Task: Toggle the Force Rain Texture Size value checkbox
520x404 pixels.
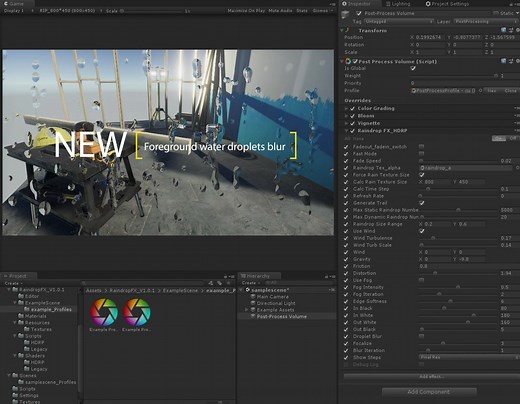Action: pyautogui.click(x=422, y=175)
